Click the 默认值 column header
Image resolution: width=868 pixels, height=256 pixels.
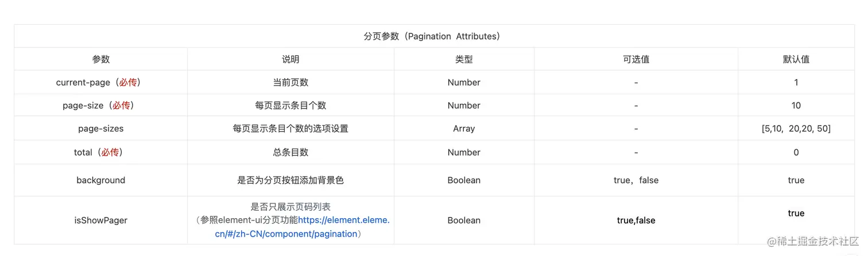(x=796, y=59)
